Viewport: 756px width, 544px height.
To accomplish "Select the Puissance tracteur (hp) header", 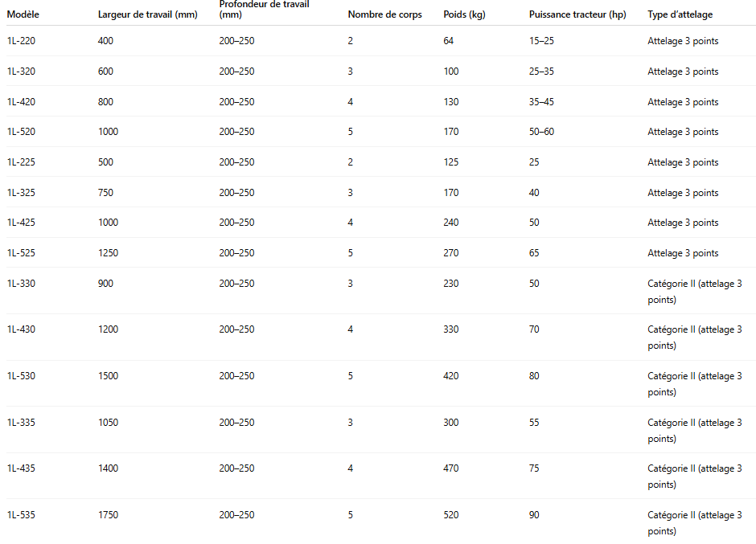I will click(x=577, y=14).
